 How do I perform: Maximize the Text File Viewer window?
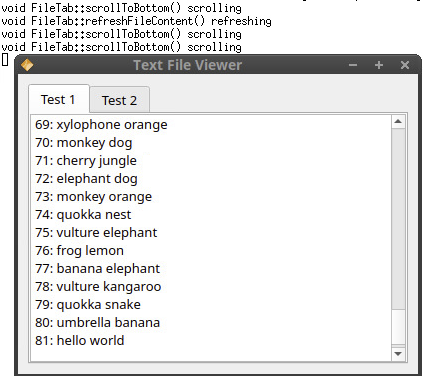click(379, 65)
